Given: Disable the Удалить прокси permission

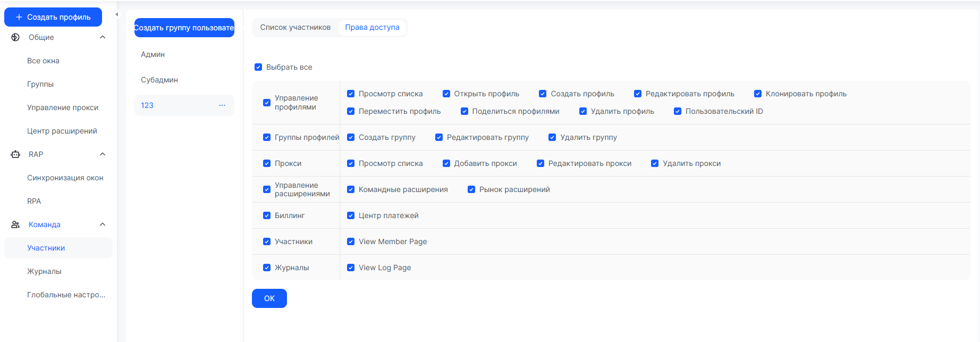Looking at the screenshot, I should pos(655,163).
